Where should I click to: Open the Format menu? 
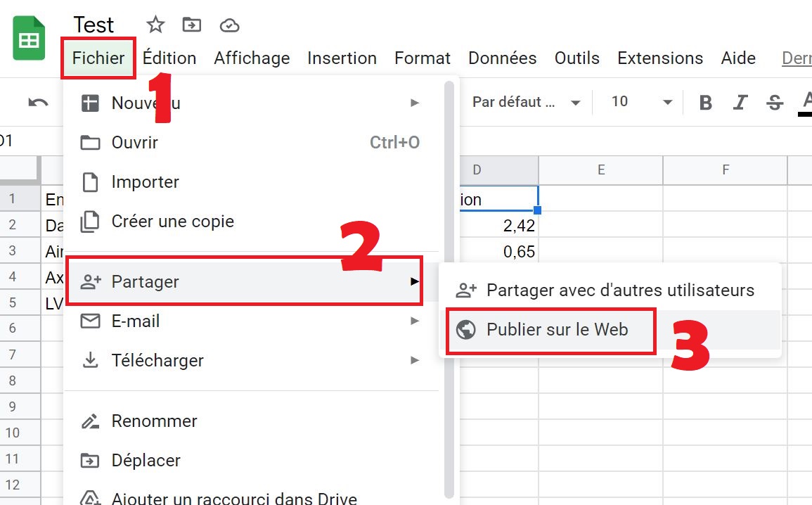pos(422,58)
